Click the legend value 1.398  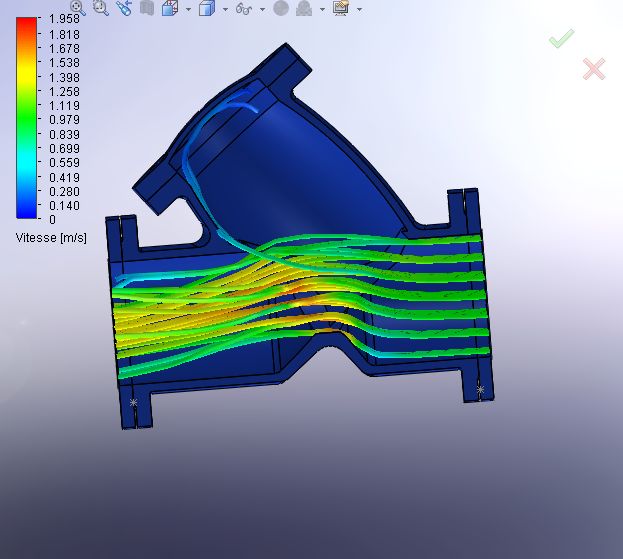(64, 77)
